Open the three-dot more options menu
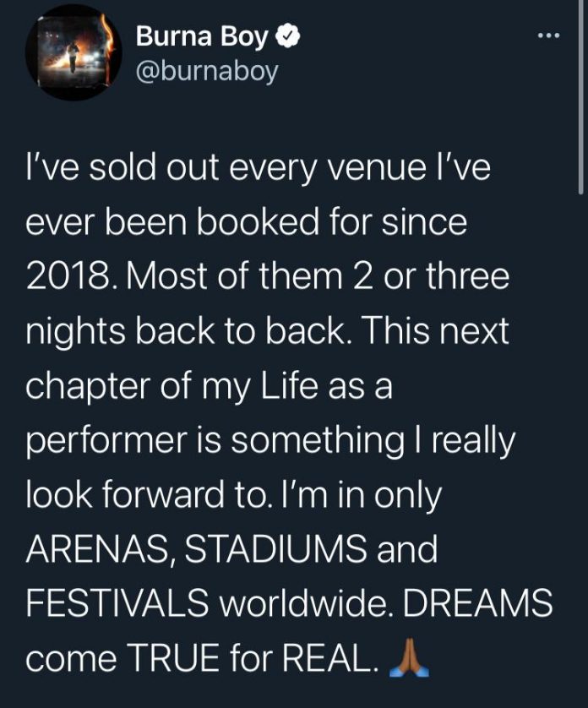The width and height of the screenshot is (588, 708). point(548,36)
